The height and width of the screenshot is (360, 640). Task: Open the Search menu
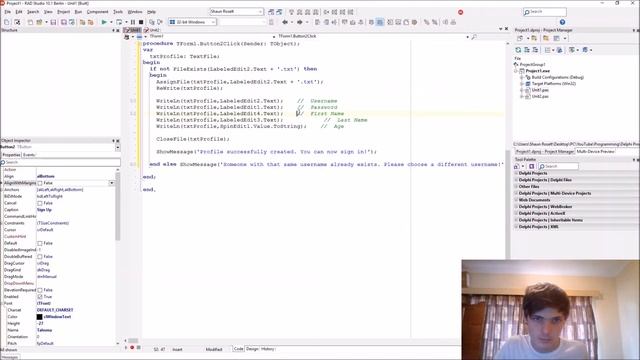[33, 12]
